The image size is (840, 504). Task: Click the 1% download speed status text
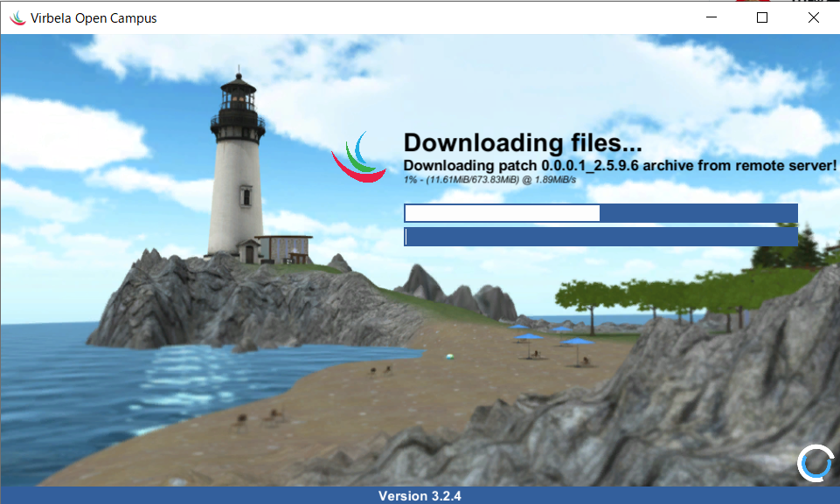point(484,179)
